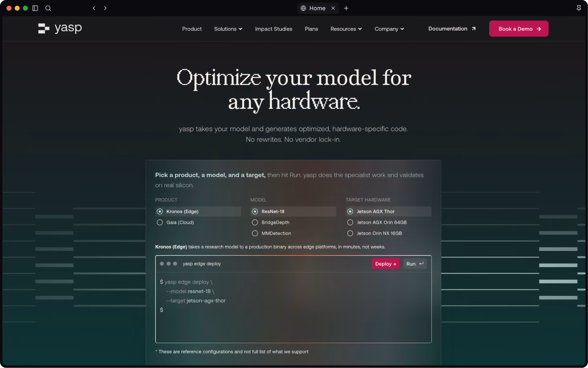
Task: Click the Deploy button in terminal
Action: pyautogui.click(x=386, y=264)
